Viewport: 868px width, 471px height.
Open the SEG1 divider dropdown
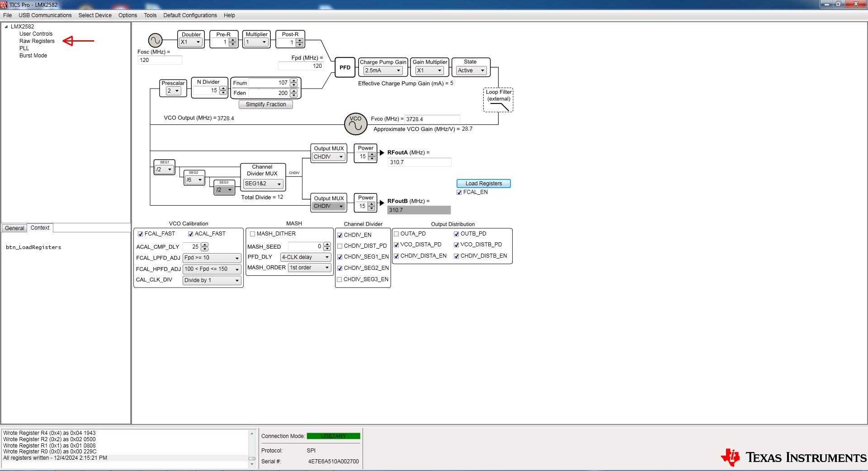coord(164,170)
